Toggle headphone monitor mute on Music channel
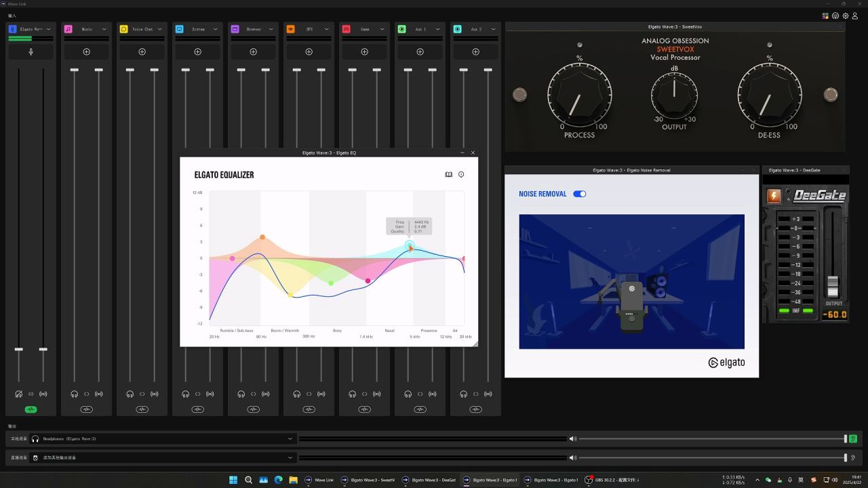 [74, 394]
